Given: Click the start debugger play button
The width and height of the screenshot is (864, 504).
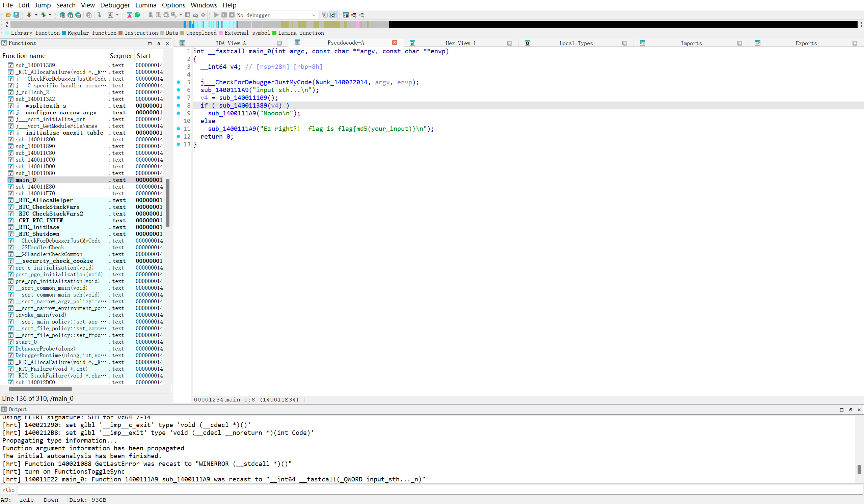Looking at the screenshot, I should click(216, 15).
